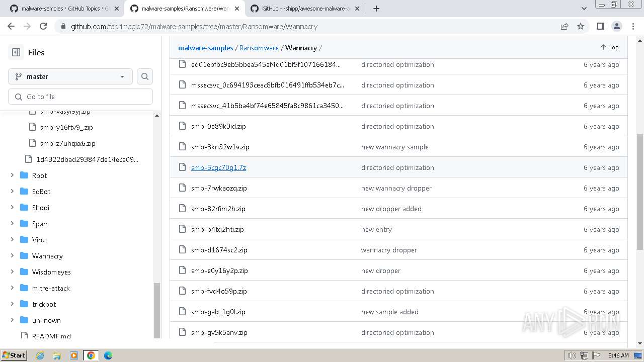The height and width of the screenshot is (362, 644).
Task: Open mssecsvc_41b5ba4bf74e65845... file
Action: [x=268, y=106]
